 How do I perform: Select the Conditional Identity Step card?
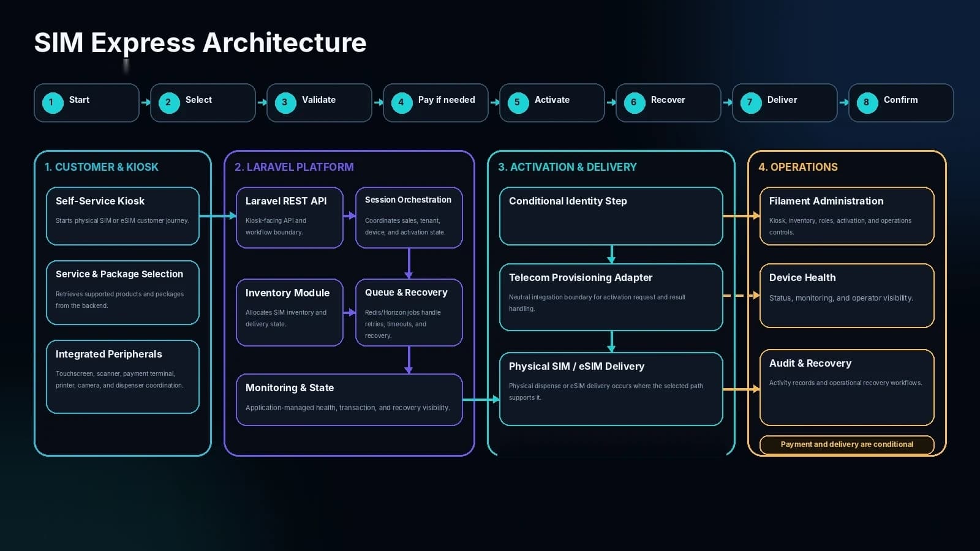tap(611, 216)
